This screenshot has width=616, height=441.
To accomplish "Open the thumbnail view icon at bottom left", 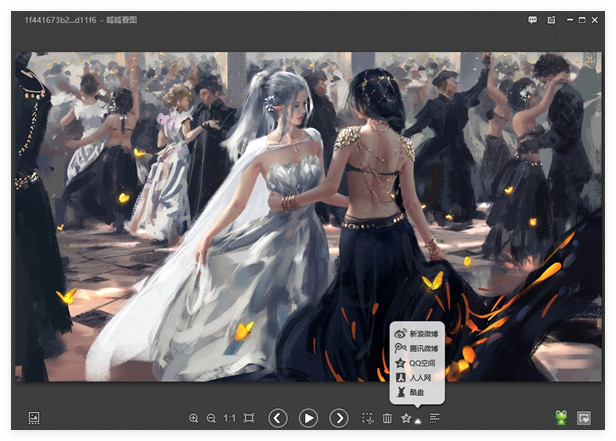I will [x=33, y=418].
